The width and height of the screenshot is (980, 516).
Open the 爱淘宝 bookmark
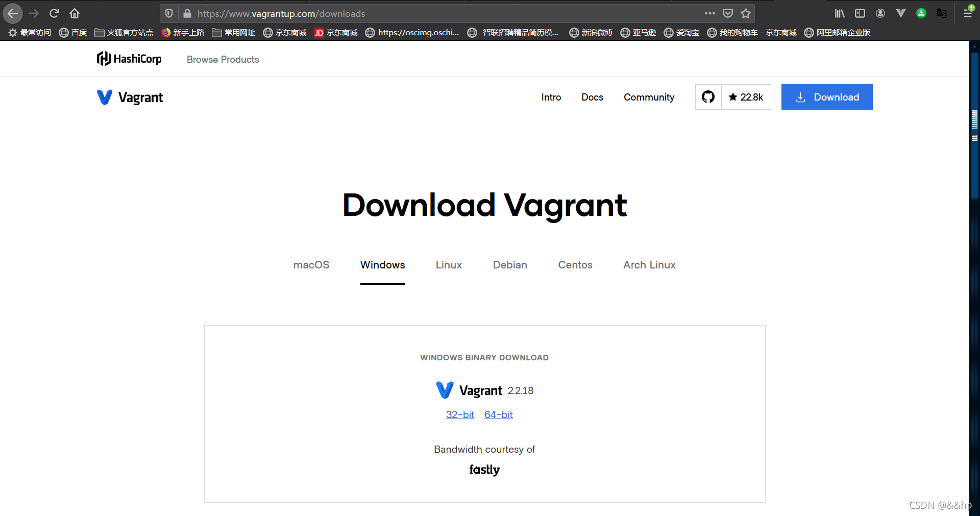click(x=681, y=33)
